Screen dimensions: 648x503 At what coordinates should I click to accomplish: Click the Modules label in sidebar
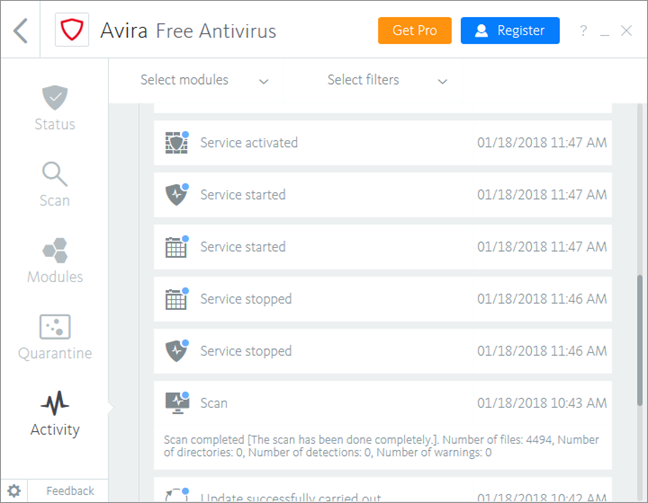pyautogui.click(x=55, y=277)
